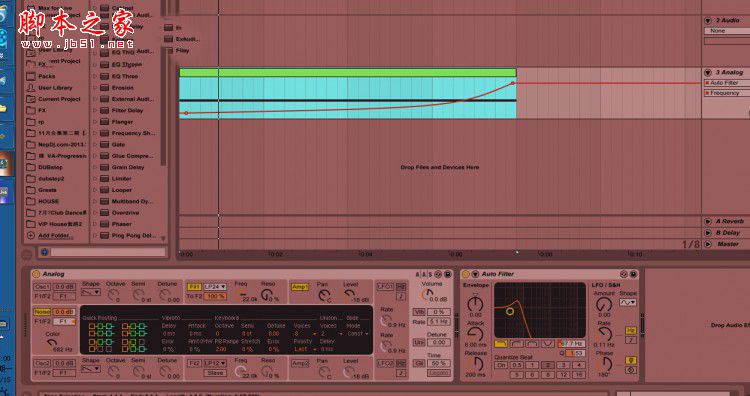
Task: Expand the Erosion device entry
Action: tap(94, 88)
